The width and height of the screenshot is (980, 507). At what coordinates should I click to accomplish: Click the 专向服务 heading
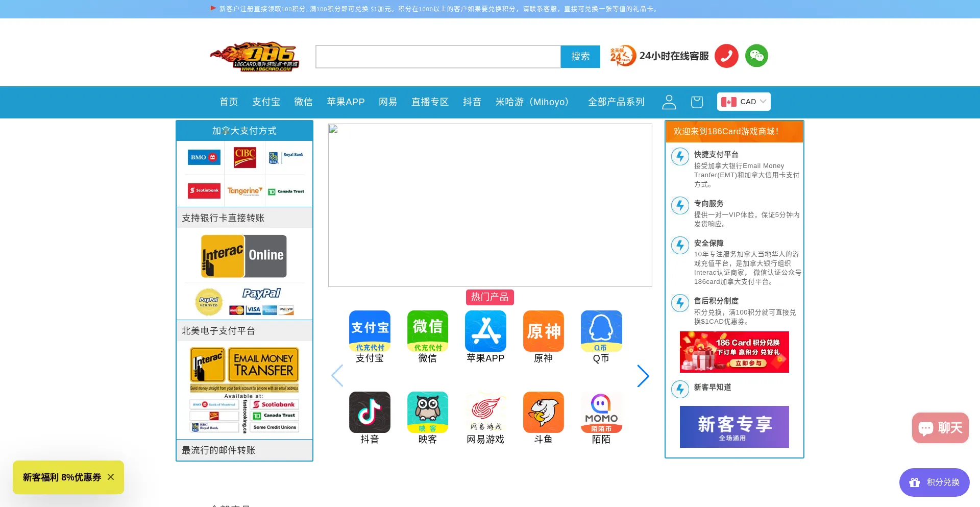coord(708,203)
